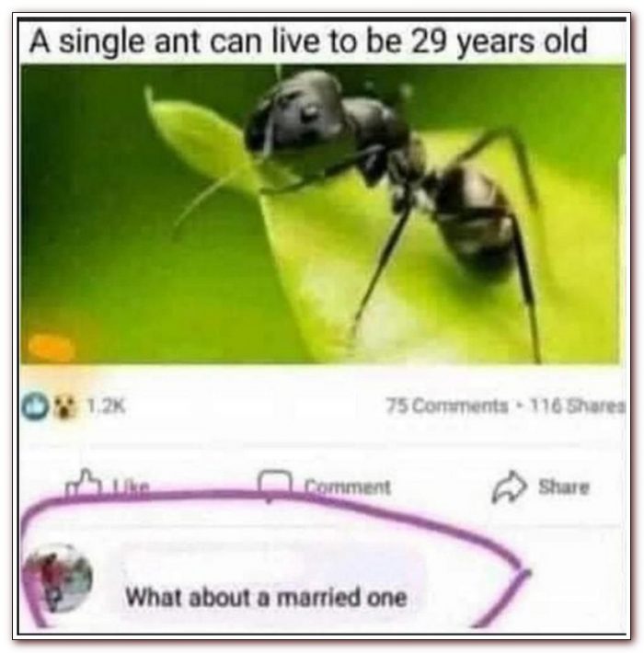Open the 75 Comments link
Screen dimensions: 644x653
click(447, 406)
